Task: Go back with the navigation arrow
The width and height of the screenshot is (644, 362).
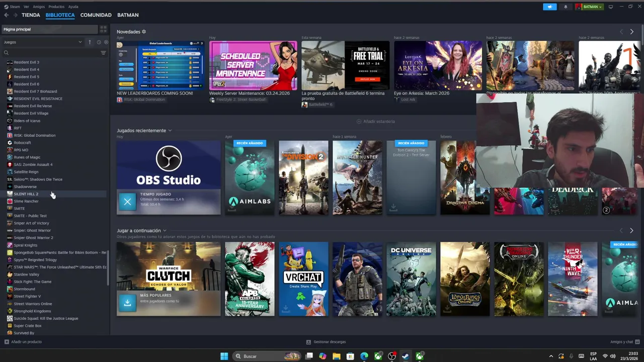Action: (6, 15)
